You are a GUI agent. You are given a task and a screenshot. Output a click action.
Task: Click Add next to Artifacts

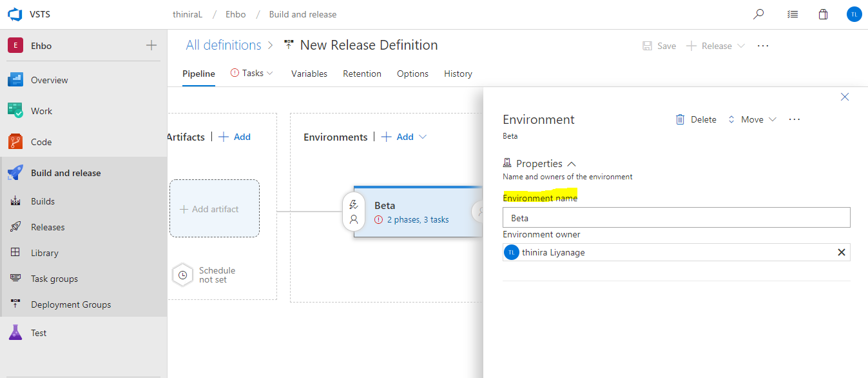235,137
